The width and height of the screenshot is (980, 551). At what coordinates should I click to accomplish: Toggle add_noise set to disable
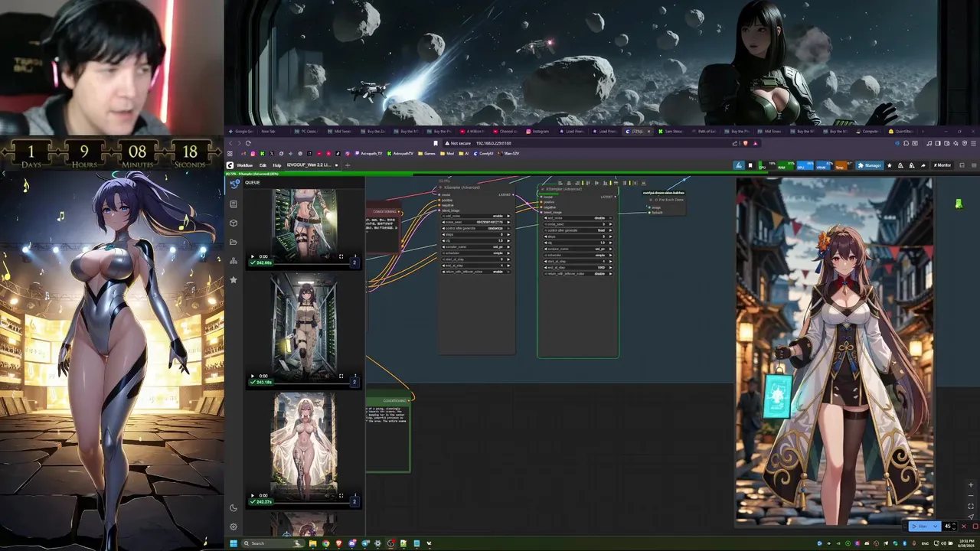(578, 218)
